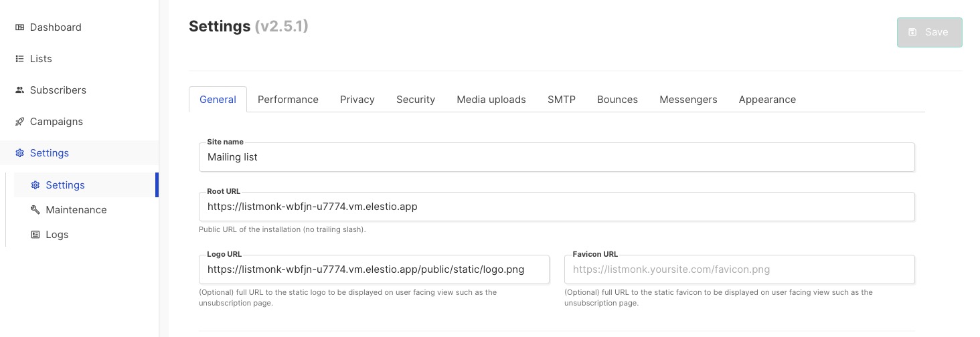Image resolution: width=980 pixels, height=337 pixels.
Task: Click the Favicon URL field
Action: coord(739,269)
